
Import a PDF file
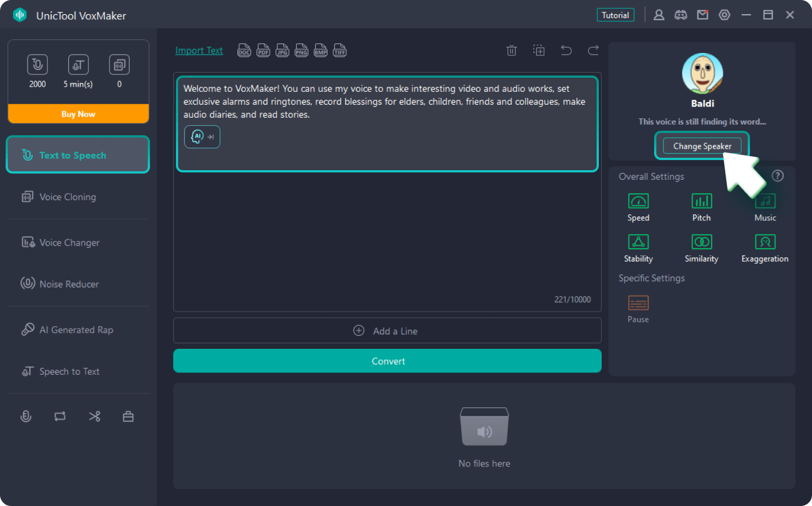[263, 51]
